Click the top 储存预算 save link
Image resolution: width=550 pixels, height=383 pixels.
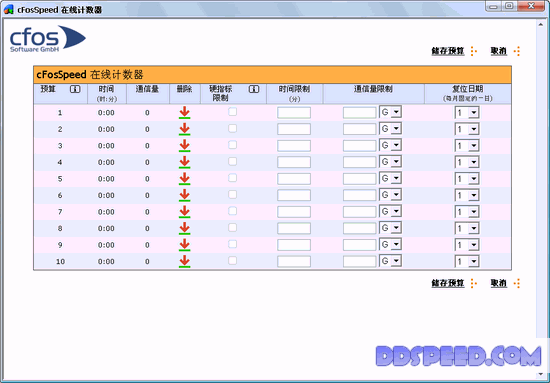click(448, 51)
